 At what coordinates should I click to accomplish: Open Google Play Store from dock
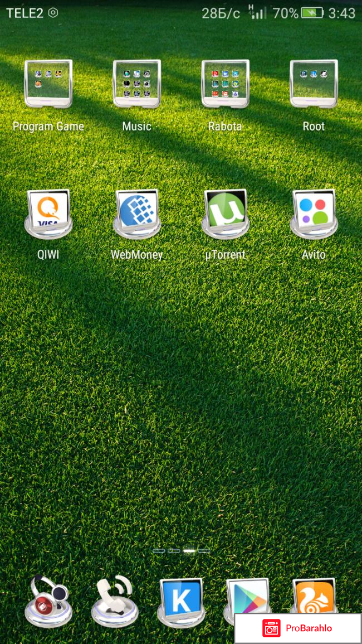point(247,598)
